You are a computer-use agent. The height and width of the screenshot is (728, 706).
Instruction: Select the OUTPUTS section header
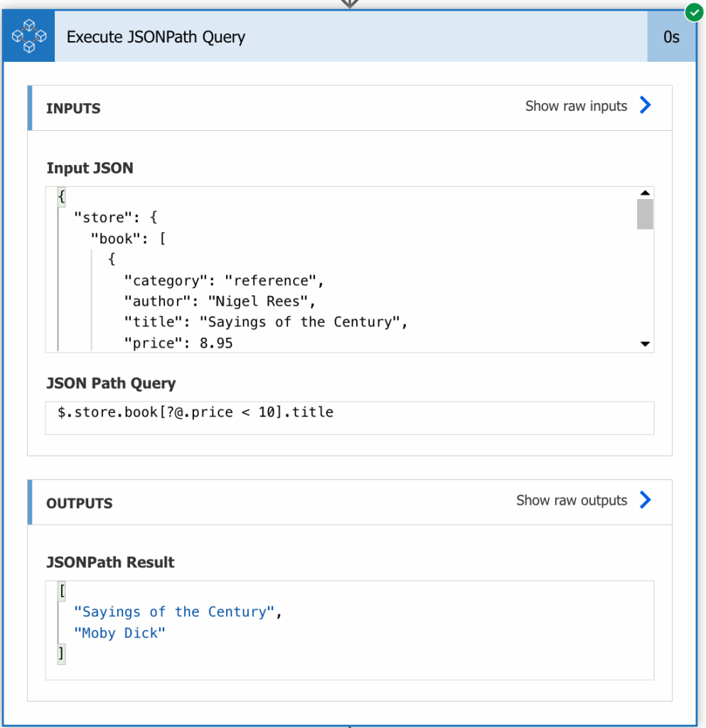[80, 503]
